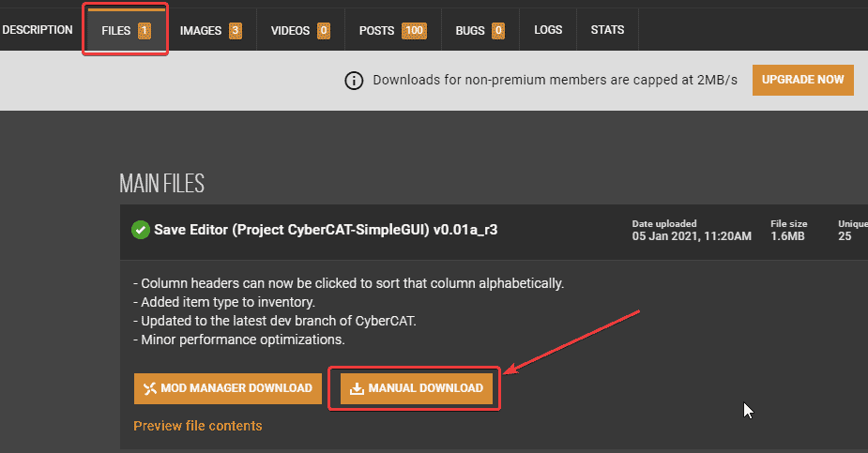Click the wrench icon on Mod Manager Download
868x453 pixels.
coord(150,389)
